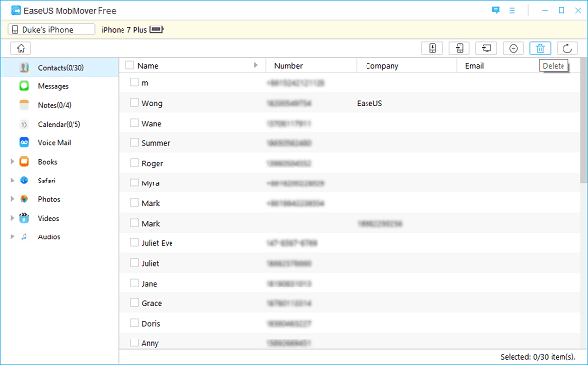Open the Photos category label
This screenshot has width=588, height=365.
point(49,199)
